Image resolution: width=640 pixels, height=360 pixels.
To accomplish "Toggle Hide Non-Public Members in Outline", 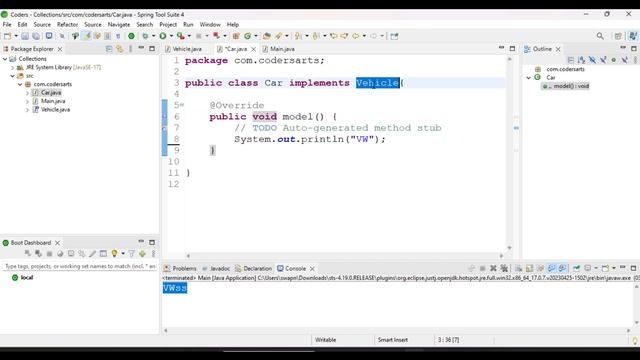I will click(x=613, y=60).
